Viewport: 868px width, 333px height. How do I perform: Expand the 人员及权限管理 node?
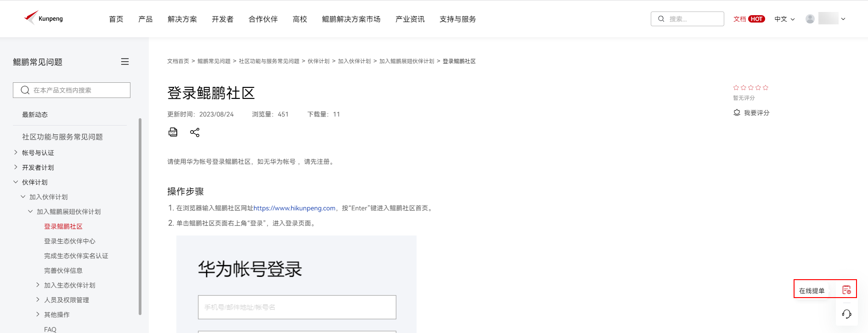pos(38,299)
